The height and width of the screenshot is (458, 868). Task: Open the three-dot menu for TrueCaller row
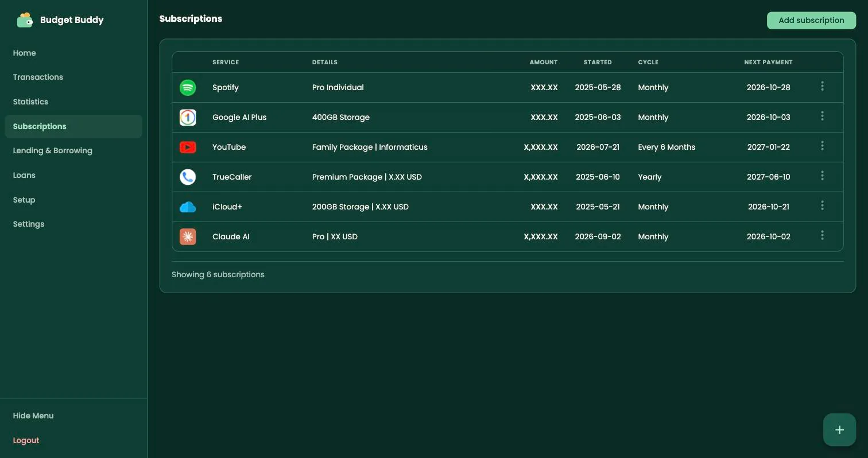click(x=822, y=176)
